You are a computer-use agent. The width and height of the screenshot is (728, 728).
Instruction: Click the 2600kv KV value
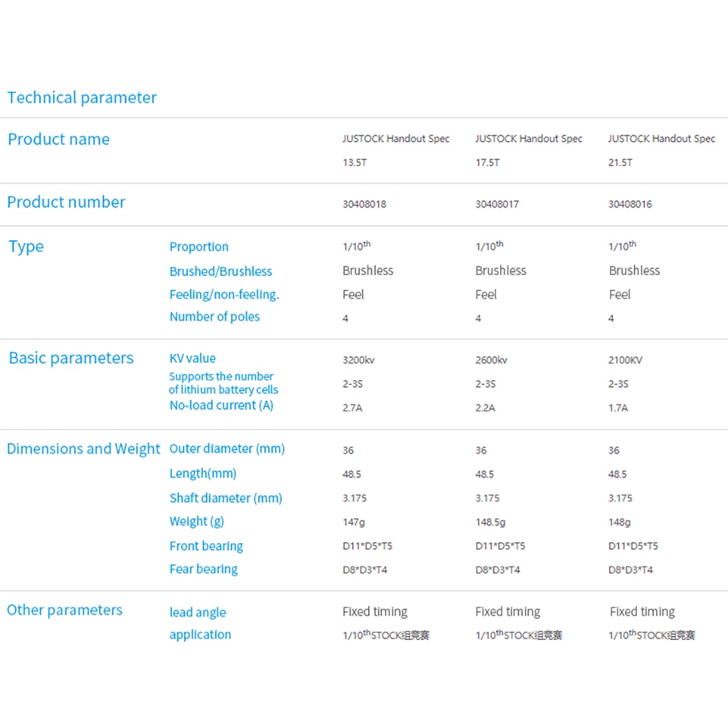(491, 360)
